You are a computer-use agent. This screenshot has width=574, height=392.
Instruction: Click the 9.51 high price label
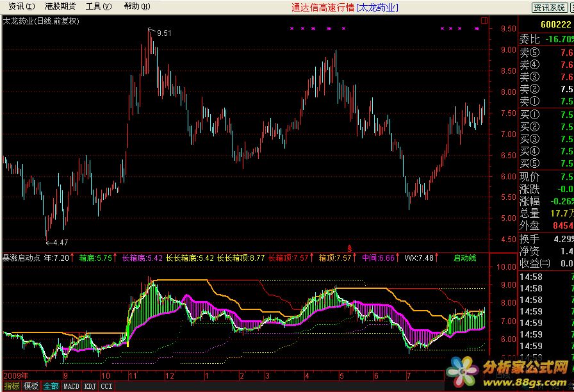coord(164,33)
